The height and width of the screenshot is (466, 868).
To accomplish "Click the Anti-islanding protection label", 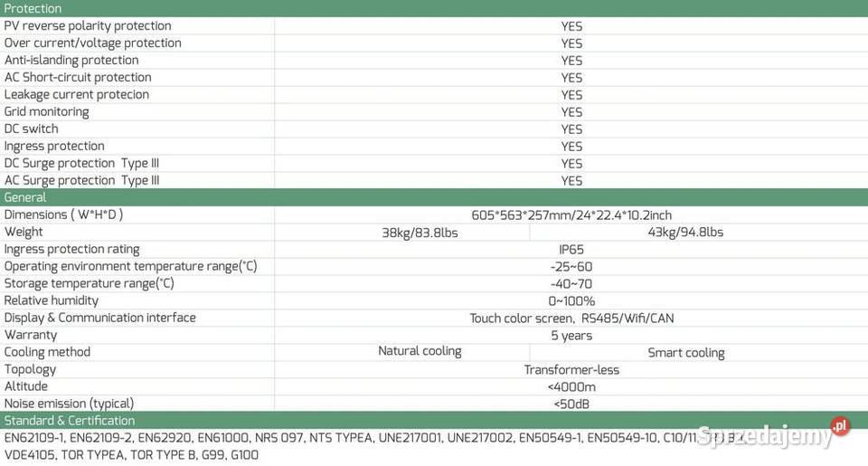I will [x=71, y=61].
